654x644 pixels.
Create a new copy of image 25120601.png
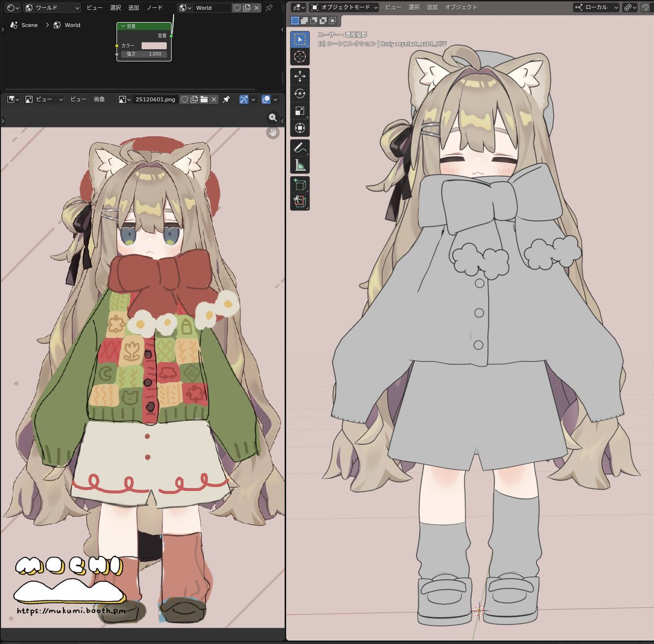click(x=194, y=99)
